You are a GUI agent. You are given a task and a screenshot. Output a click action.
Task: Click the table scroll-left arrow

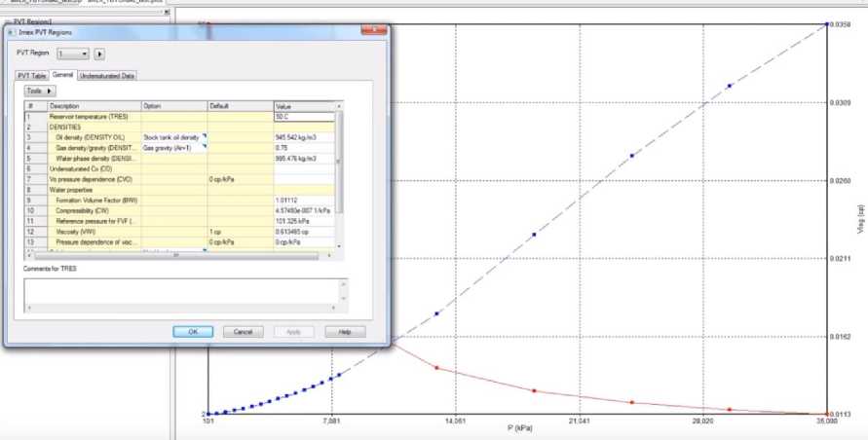click(x=29, y=256)
